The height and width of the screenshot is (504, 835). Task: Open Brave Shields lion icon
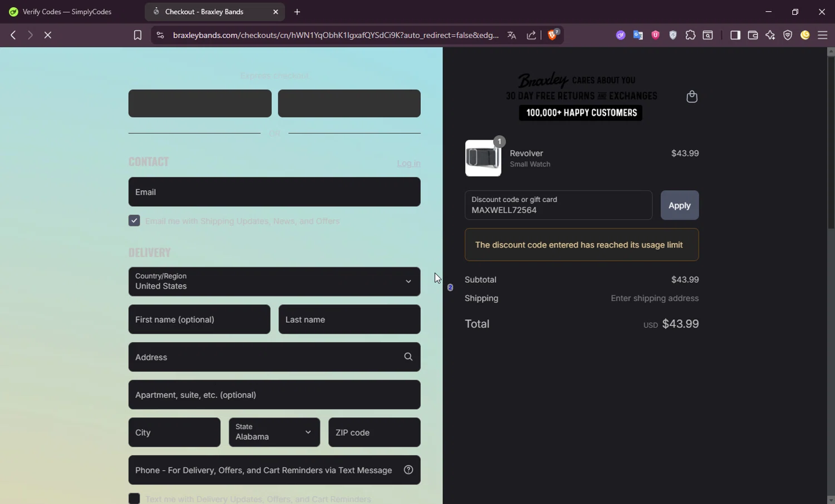click(x=553, y=34)
